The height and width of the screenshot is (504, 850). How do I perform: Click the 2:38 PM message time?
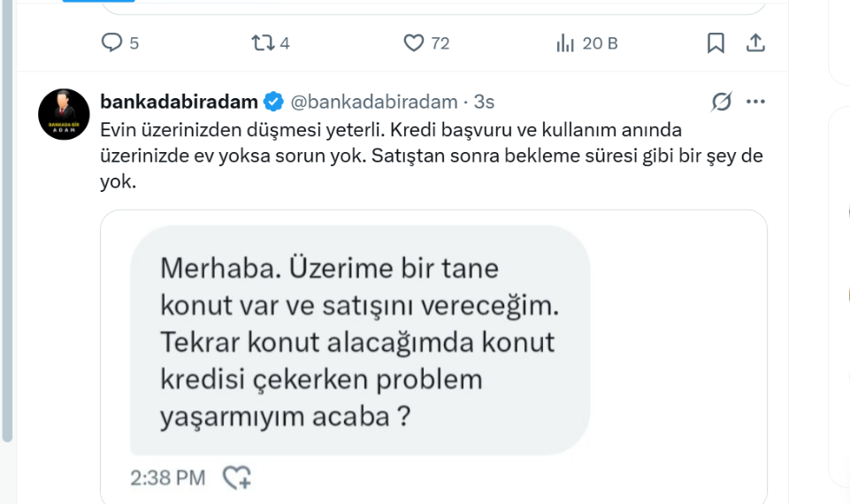click(x=167, y=478)
